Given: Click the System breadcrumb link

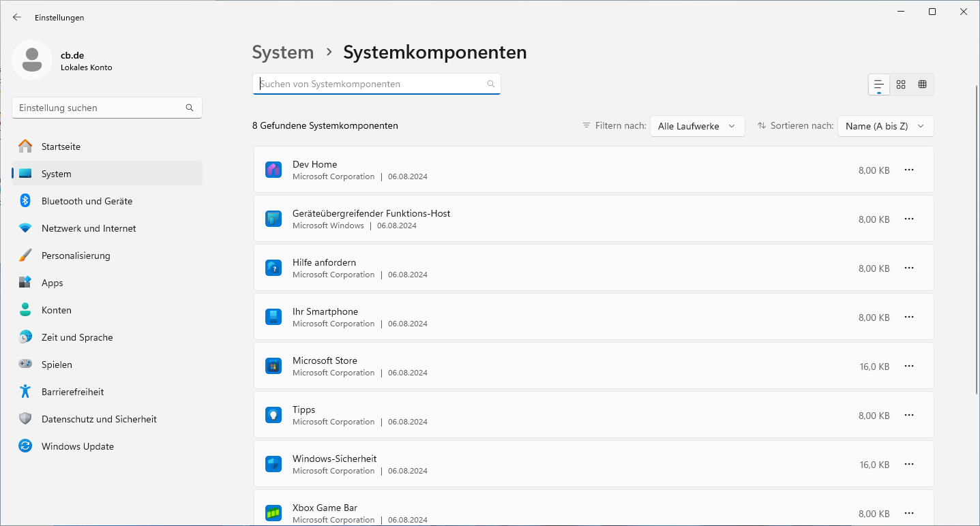Looking at the screenshot, I should coord(283,52).
